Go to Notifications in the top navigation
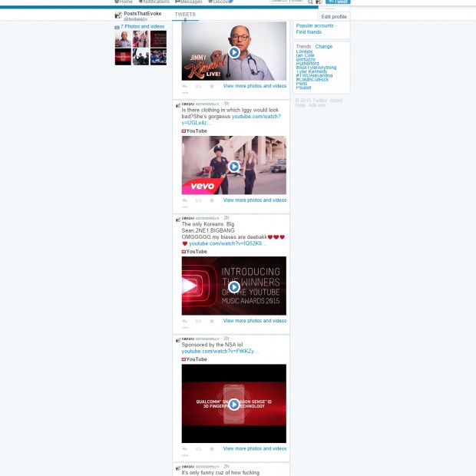This screenshot has width=476, height=476. click(x=154, y=2)
